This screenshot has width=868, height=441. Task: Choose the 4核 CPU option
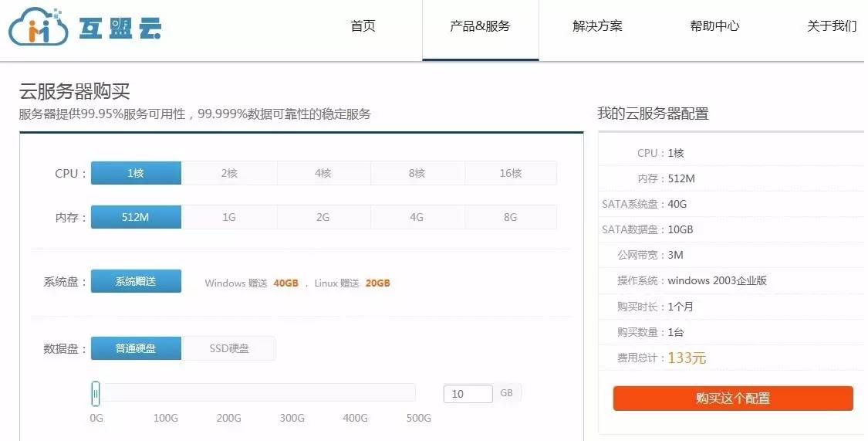pos(323,173)
